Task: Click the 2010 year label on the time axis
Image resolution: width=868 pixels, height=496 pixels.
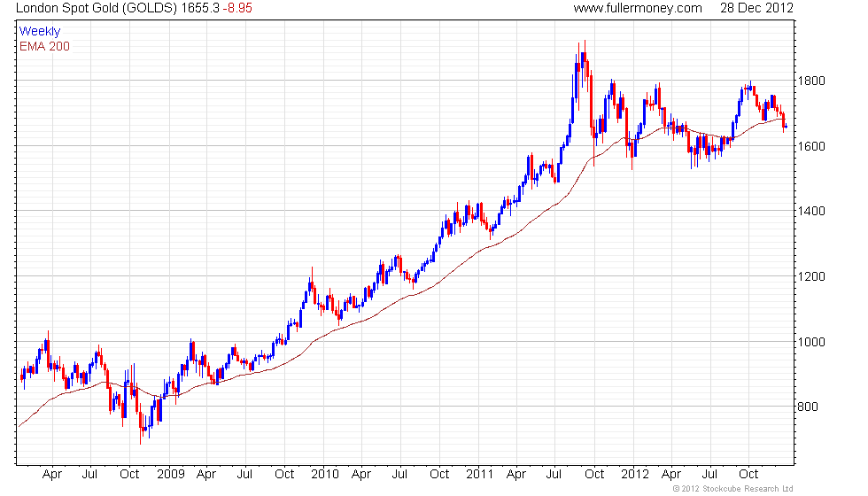Action: click(324, 474)
